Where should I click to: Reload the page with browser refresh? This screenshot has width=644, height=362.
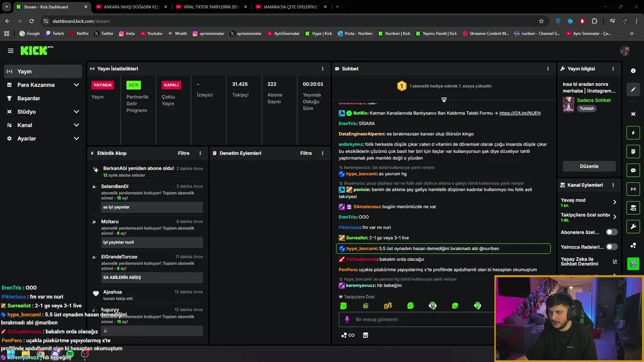(x=31, y=21)
